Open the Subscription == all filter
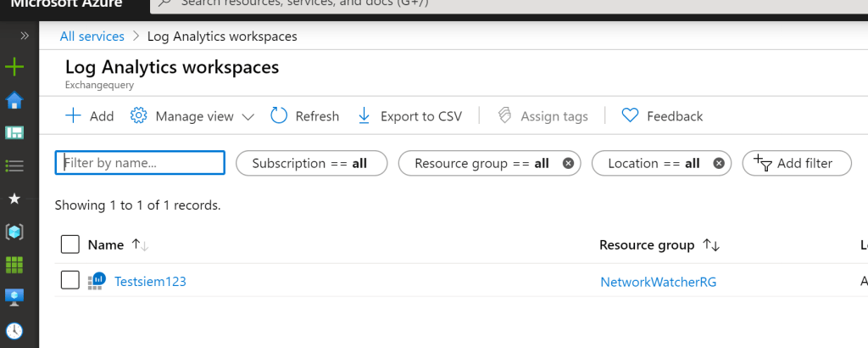 coord(310,163)
